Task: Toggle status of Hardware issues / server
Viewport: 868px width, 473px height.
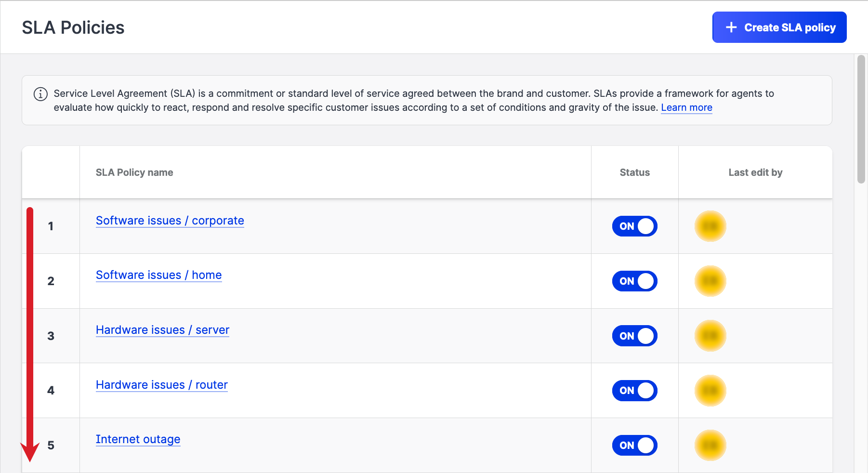Action: pos(634,336)
